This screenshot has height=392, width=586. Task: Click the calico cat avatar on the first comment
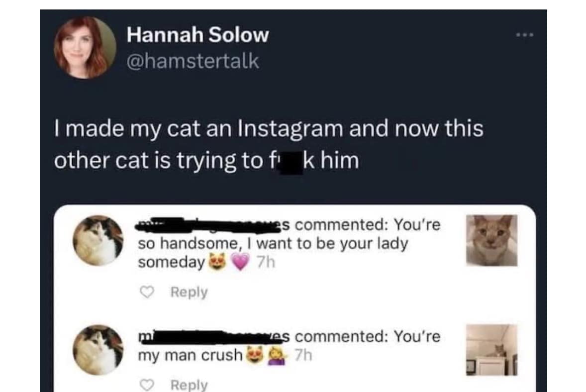point(98,240)
